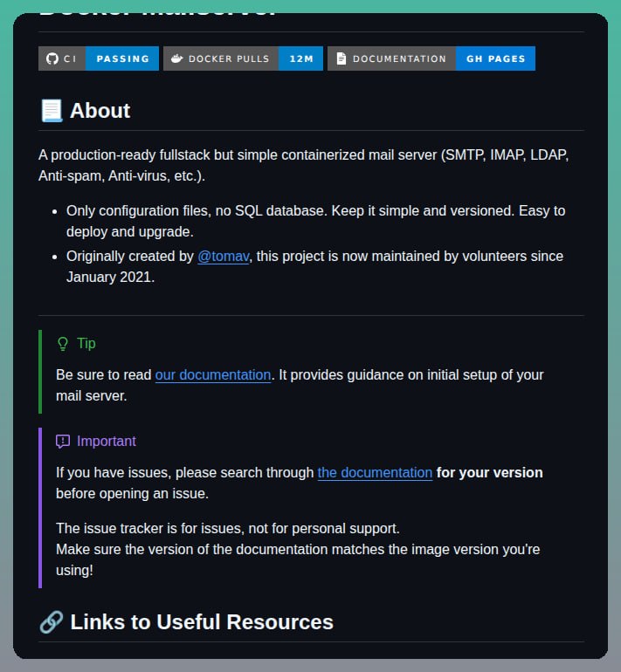The width and height of the screenshot is (621, 672).
Task: Click 'January 2021.' text
Action: click(110, 278)
